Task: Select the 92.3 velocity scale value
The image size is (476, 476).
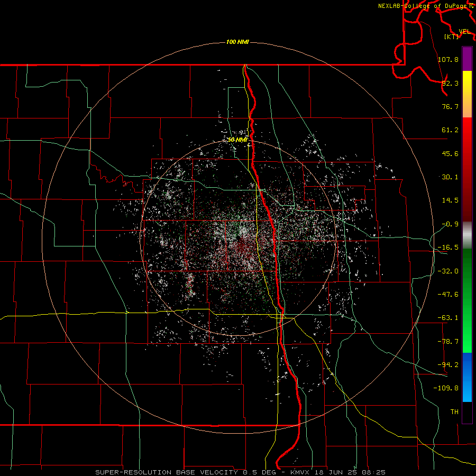Action: [x=450, y=83]
